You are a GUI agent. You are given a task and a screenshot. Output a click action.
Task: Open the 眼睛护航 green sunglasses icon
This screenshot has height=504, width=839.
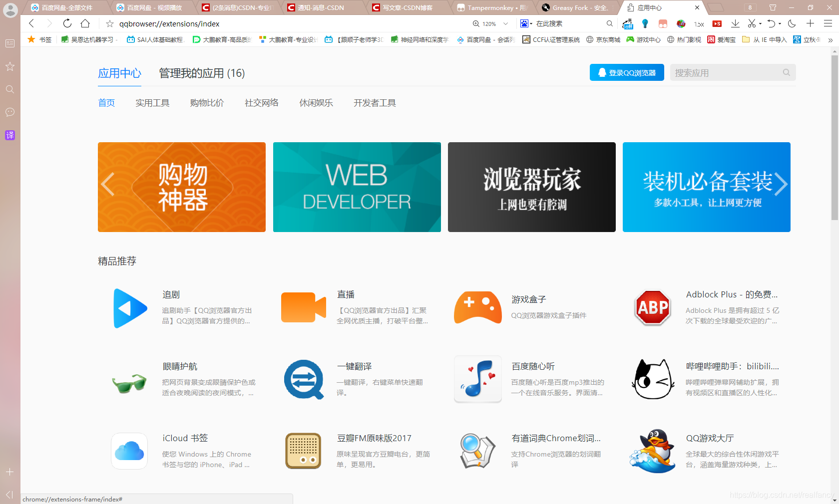coord(129,383)
